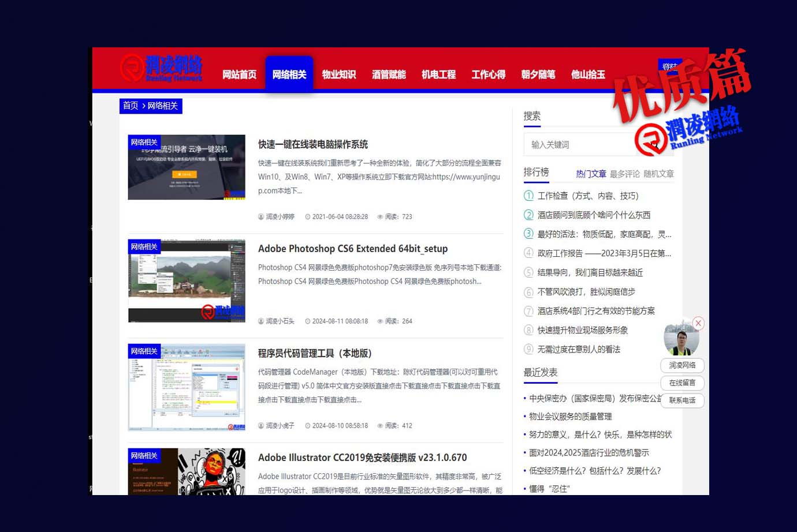This screenshot has height=532, width=797.
Task: Open ranked article 快速提升物业现场服务形象
Action: (x=583, y=330)
